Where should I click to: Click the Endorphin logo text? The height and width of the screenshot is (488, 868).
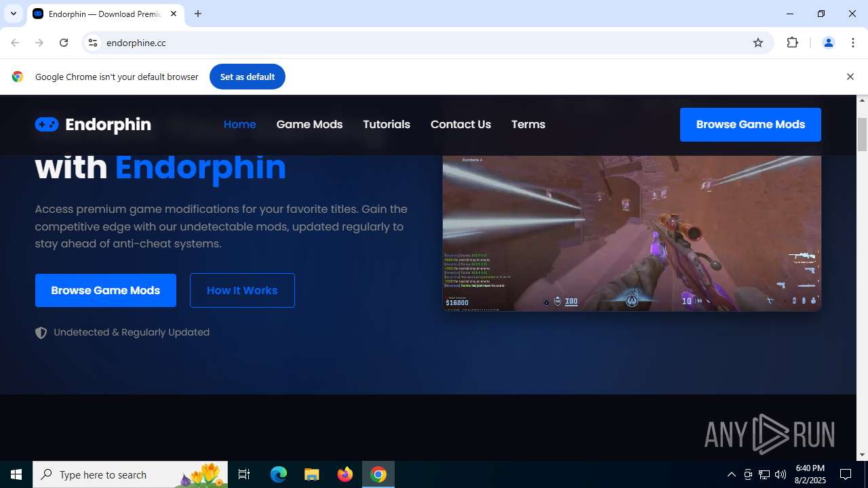tap(108, 125)
